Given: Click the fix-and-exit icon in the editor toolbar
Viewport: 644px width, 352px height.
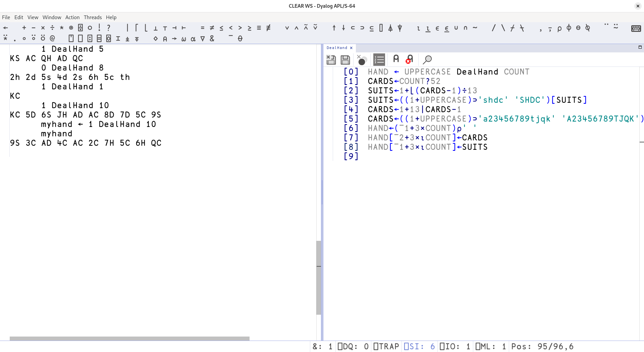Looking at the screenshot, I should (331, 60).
